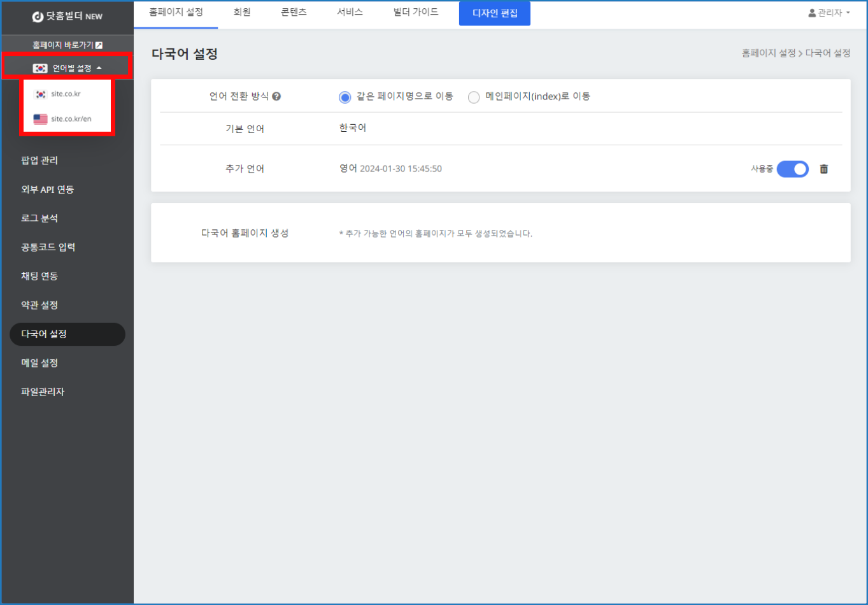Click the US flag icon next to site.co.kr/en
Viewport: 868px width, 605px height.
tap(40, 119)
